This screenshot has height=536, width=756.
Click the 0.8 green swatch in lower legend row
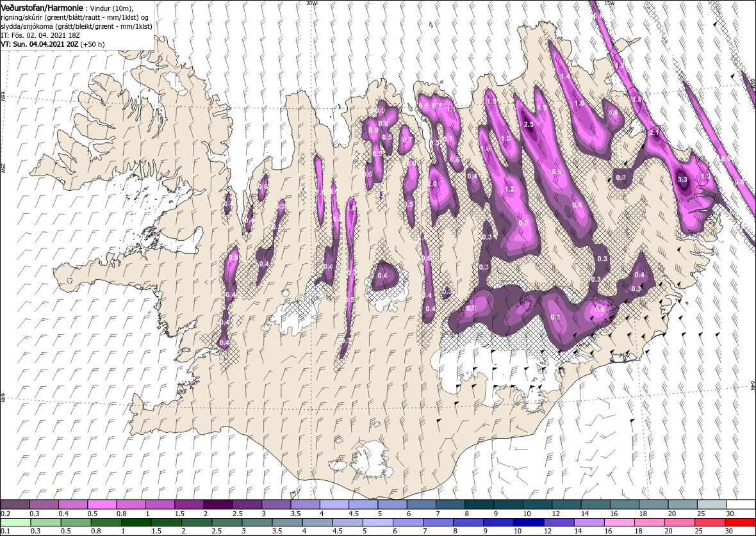[106, 523]
